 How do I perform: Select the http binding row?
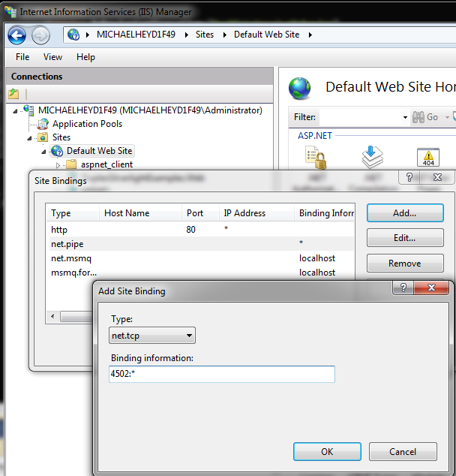[200, 230]
